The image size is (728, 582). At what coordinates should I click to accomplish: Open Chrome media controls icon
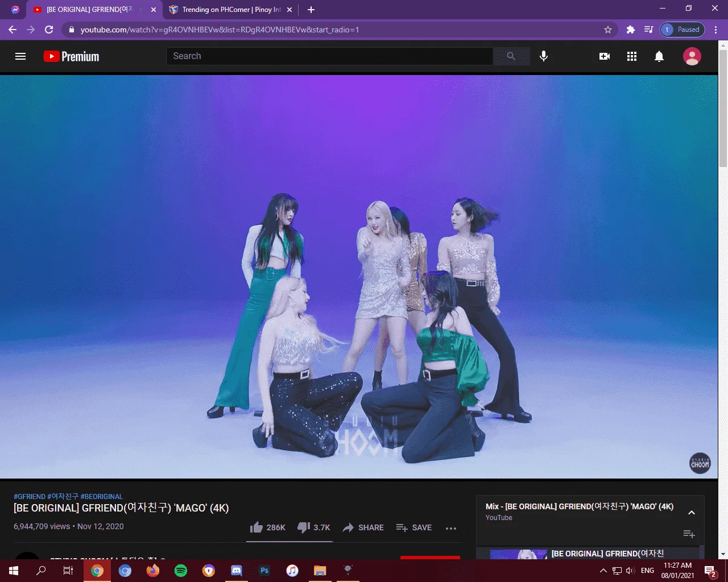(648, 30)
